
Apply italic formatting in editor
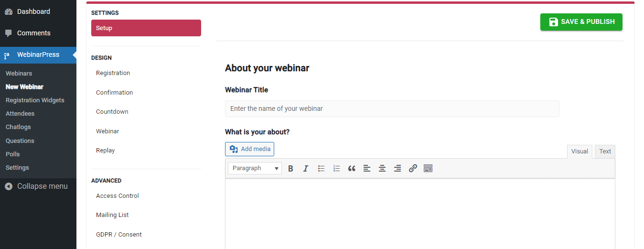[306, 168]
